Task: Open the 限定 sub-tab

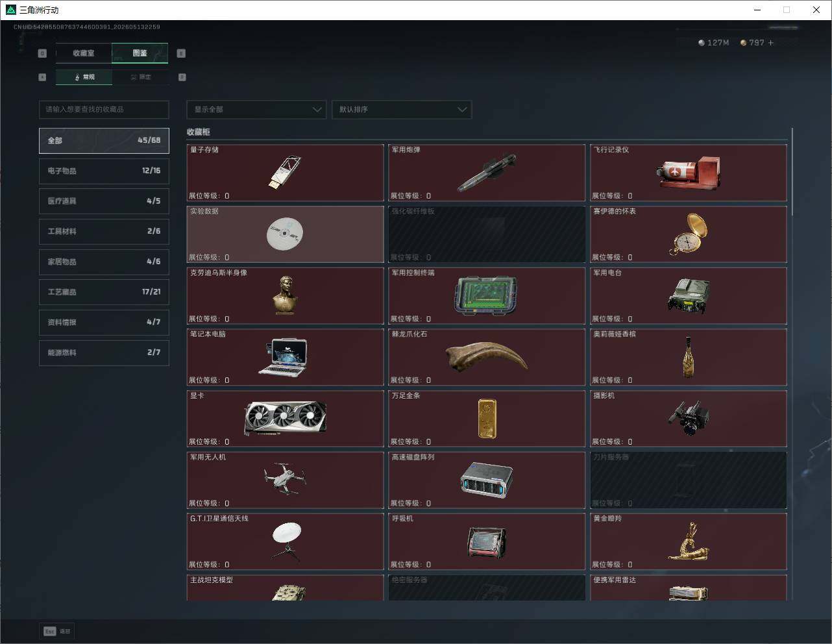Action: tap(140, 77)
